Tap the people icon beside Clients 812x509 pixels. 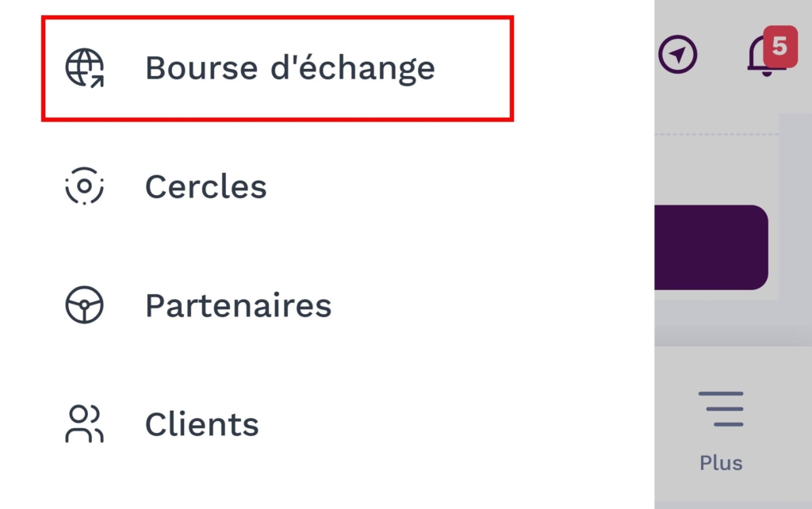coord(84,424)
